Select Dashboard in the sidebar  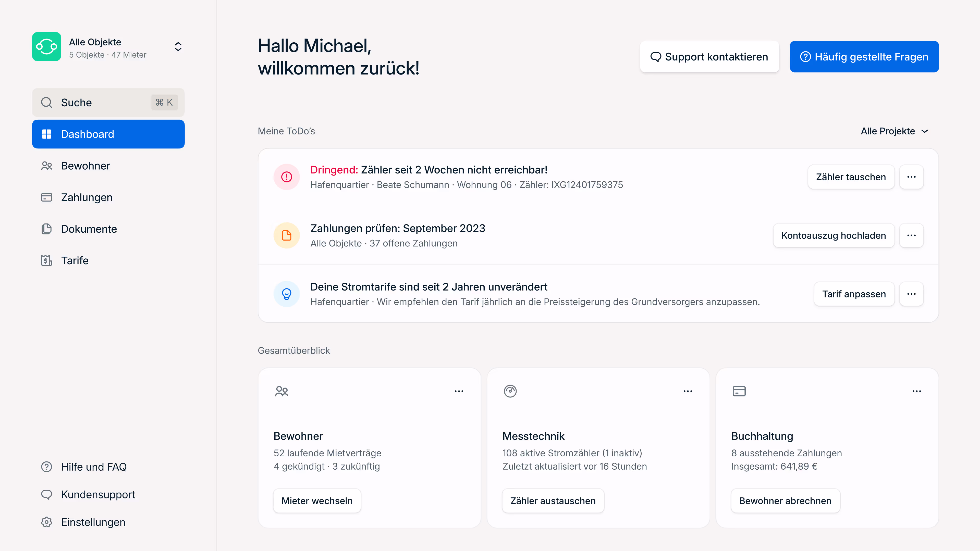[108, 134]
